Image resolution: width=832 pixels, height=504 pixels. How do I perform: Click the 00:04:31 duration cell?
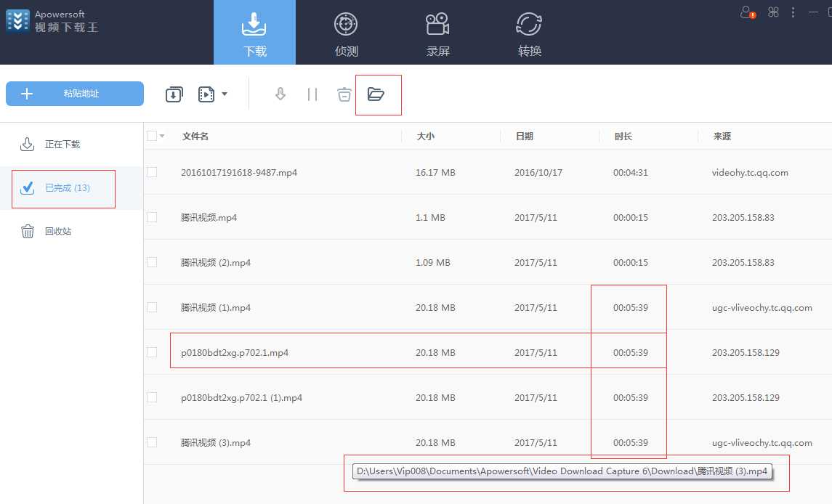click(631, 172)
